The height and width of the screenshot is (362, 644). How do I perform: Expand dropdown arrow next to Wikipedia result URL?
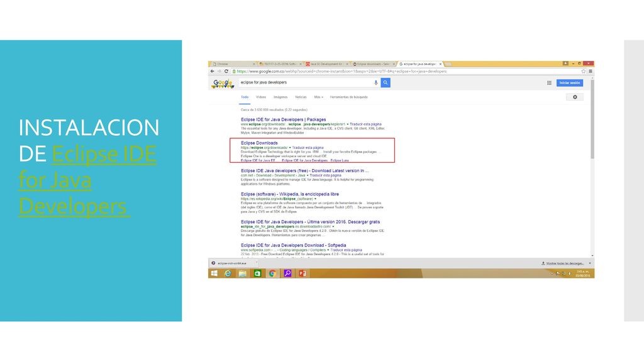pos(316,199)
